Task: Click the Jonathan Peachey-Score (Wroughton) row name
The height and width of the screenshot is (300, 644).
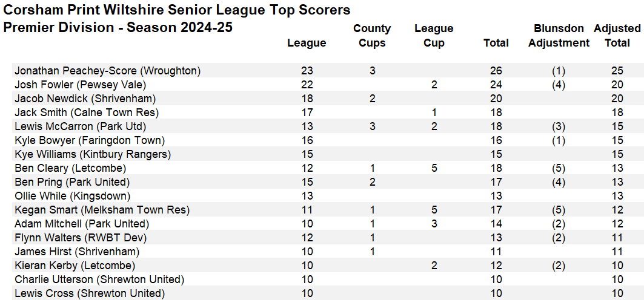Action: [x=107, y=71]
